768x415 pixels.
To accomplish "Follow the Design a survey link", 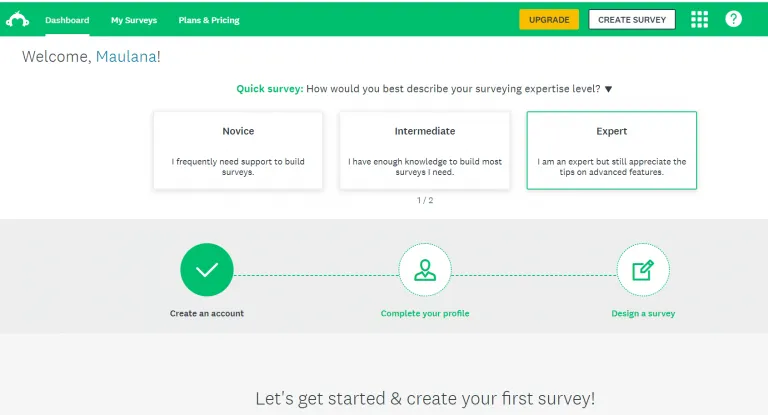I will click(x=643, y=313).
